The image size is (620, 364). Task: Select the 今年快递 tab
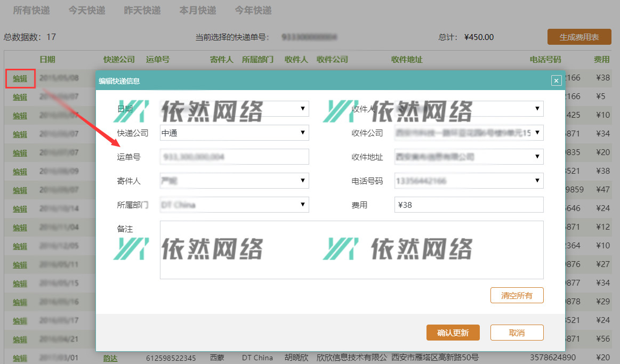253,10
